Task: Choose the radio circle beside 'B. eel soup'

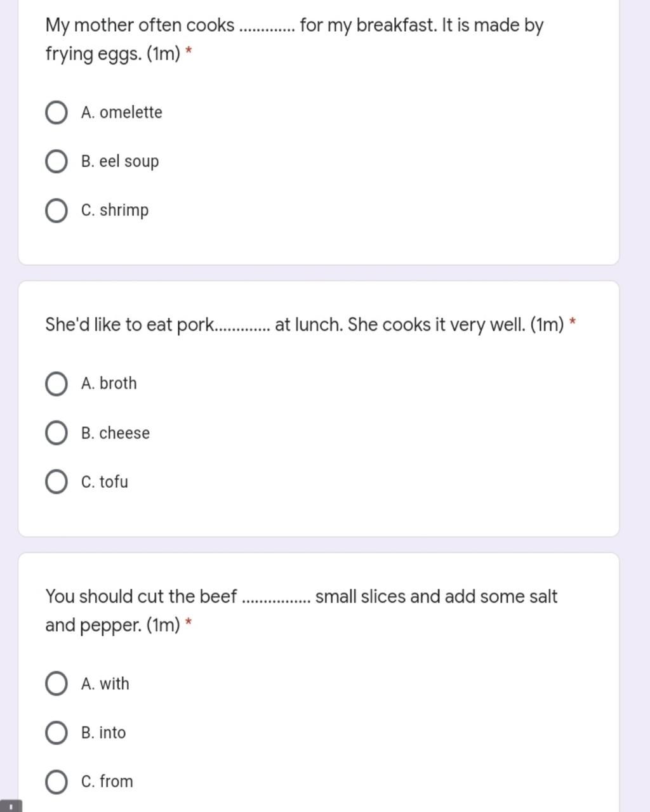Action: point(56,161)
